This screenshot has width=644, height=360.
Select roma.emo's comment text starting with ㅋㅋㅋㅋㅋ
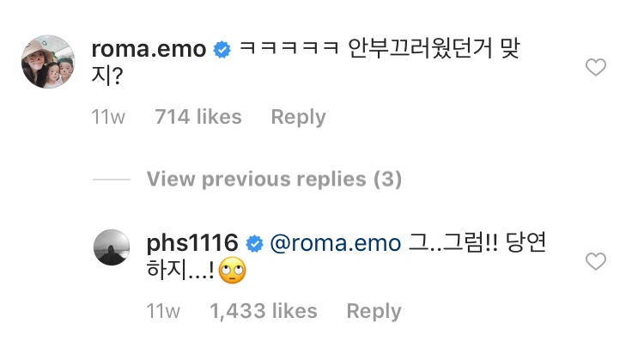378,50
